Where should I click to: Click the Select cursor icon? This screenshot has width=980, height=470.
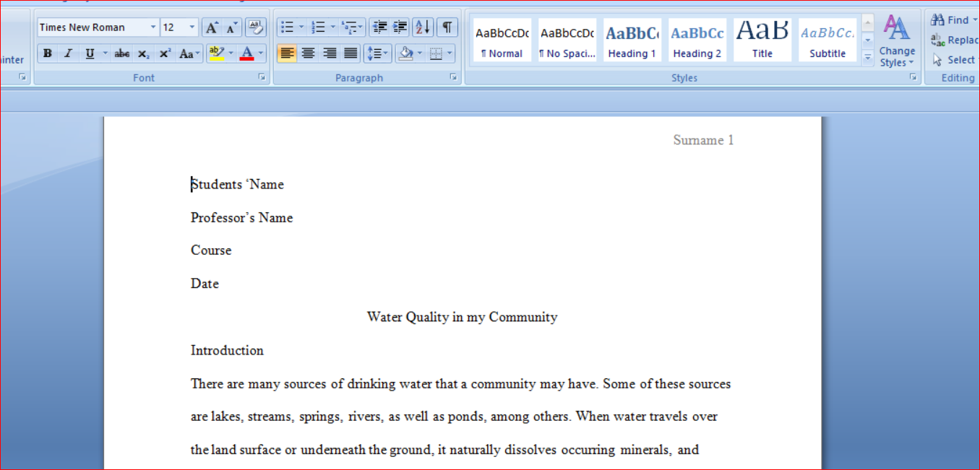938,60
